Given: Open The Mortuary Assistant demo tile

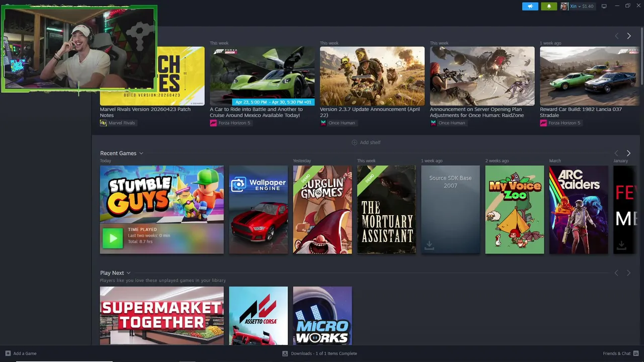Looking at the screenshot, I should tap(386, 210).
